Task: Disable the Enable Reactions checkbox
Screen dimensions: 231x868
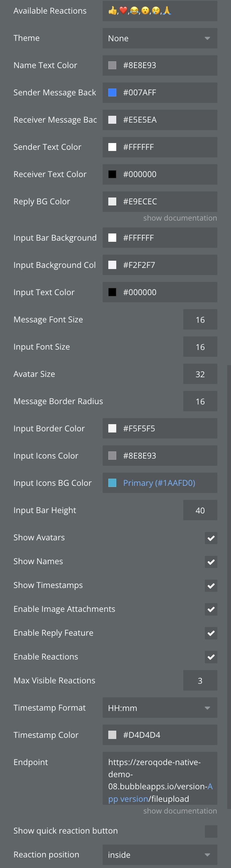Action: [211, 657]
